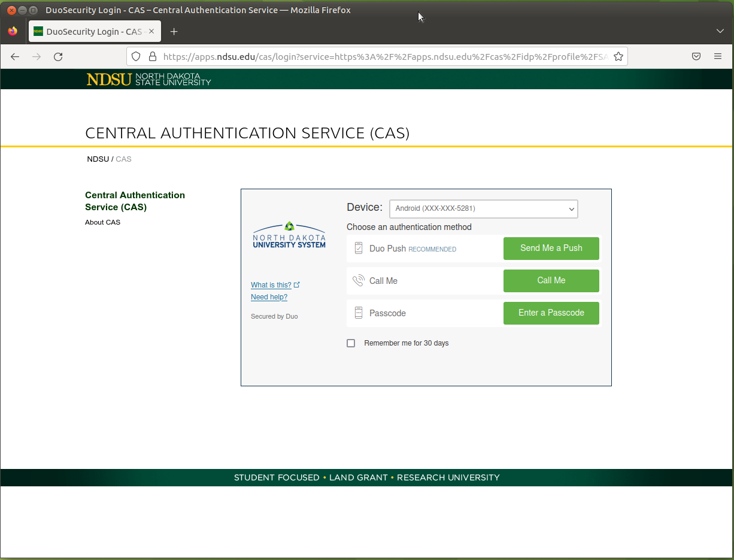
Task: Bookmark this page with the star
Action: pos(618,56)
